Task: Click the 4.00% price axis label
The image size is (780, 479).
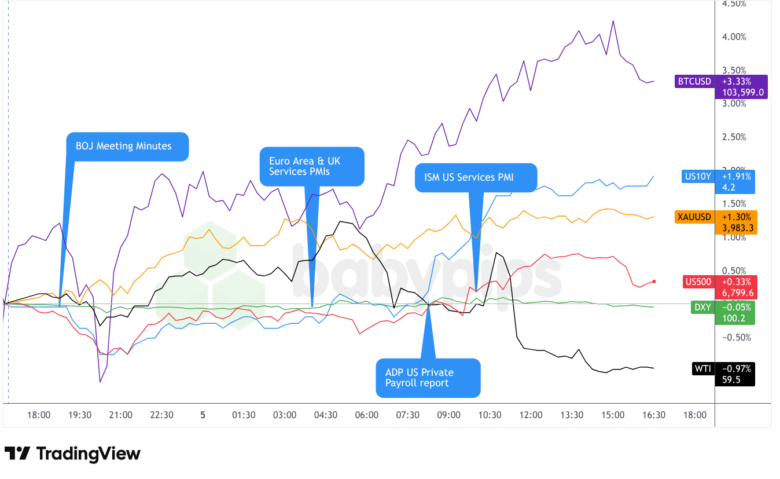Action: [734, 37]
